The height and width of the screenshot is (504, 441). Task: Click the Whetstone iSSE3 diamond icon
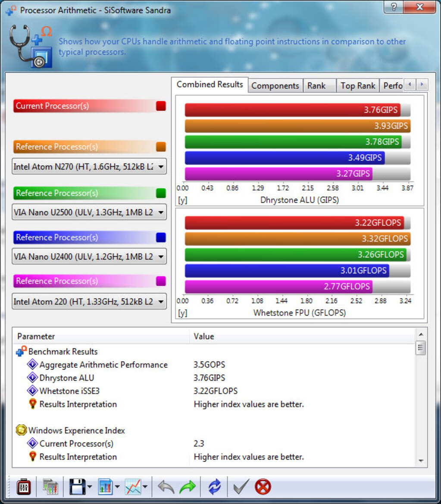(32, 391)
